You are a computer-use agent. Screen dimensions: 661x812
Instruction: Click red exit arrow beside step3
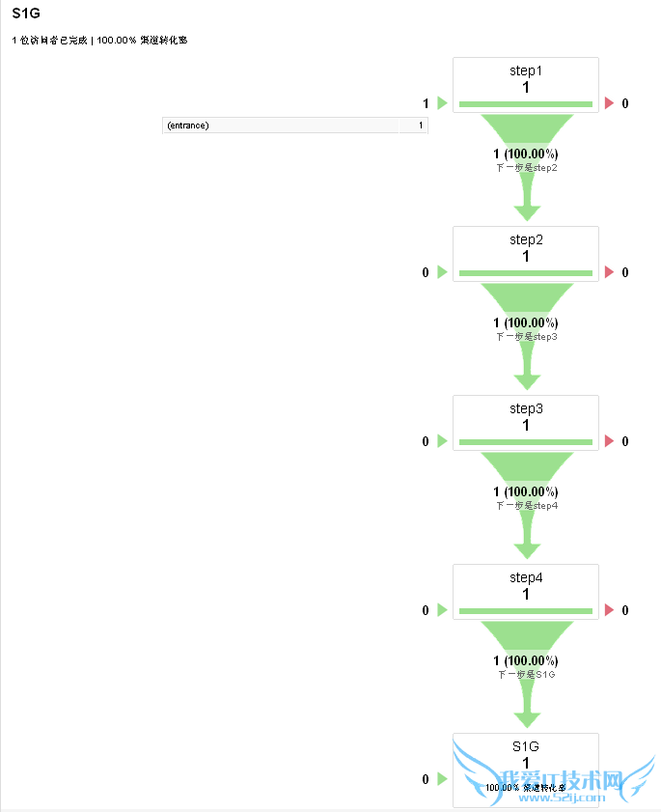[x=609, y=441]
